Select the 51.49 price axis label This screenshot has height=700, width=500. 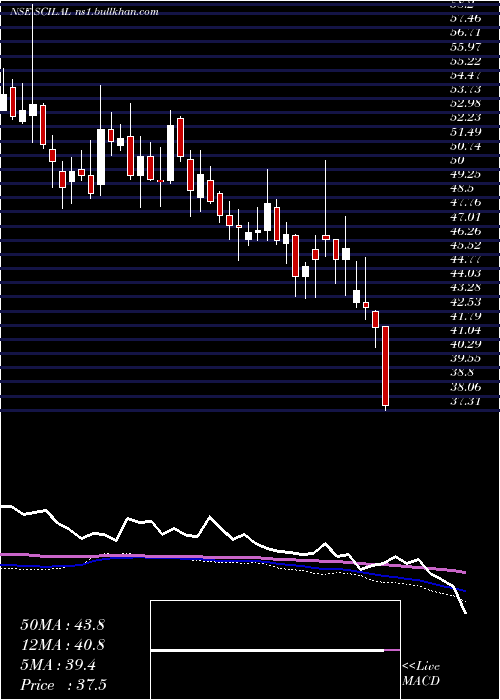pos(467,132)
